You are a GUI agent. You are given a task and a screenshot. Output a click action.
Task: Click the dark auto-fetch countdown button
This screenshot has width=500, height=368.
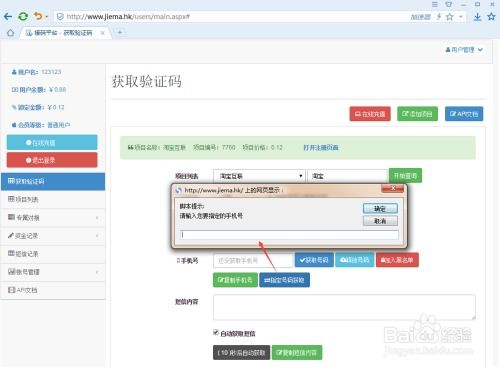tap(241, 352)
